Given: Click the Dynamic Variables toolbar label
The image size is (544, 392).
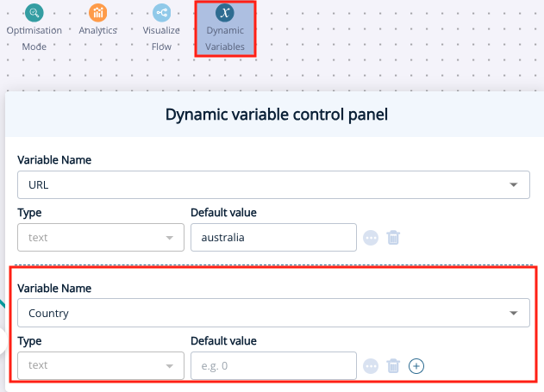Looking at the screenshot, I should 225,38.
